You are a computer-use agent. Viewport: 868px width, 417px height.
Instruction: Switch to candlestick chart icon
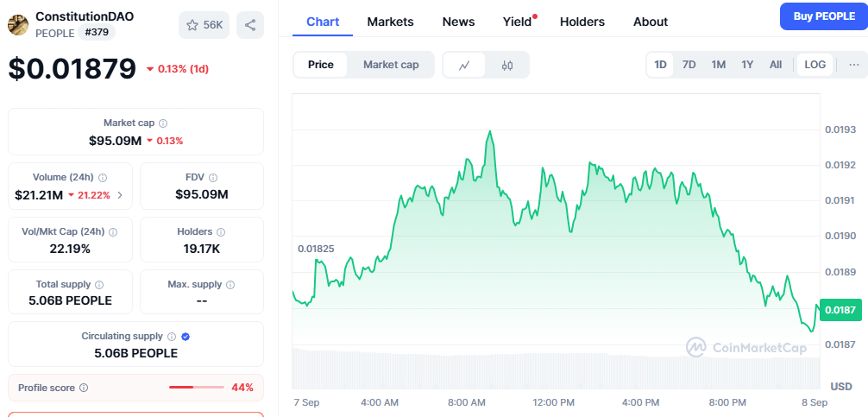pos(507,65)
